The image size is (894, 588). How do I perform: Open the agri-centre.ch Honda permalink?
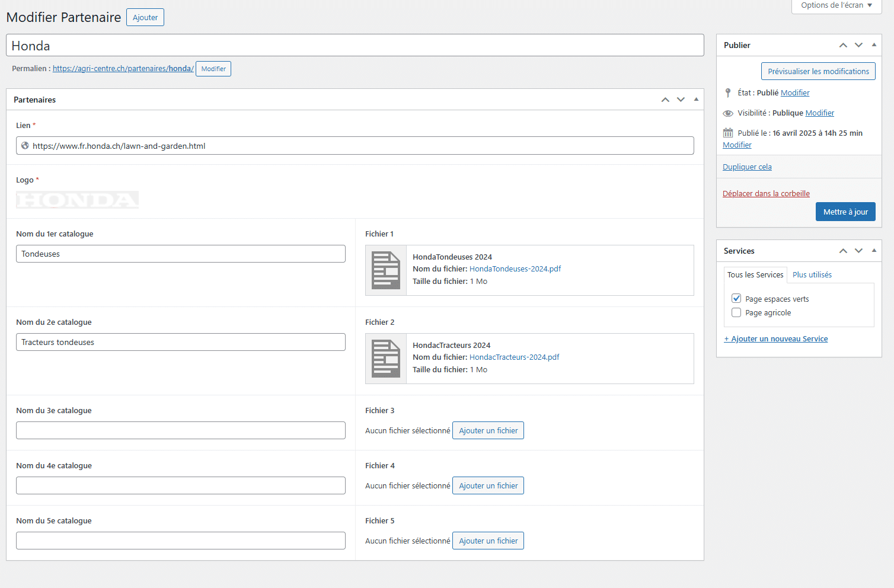(x=123, y=69)
